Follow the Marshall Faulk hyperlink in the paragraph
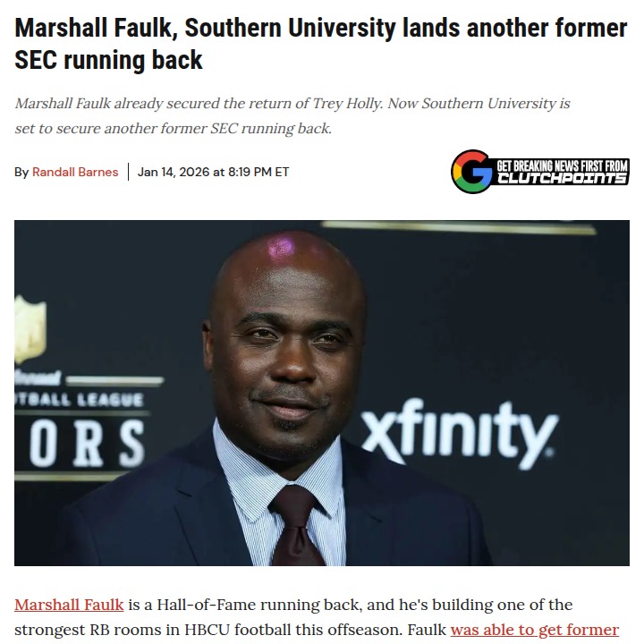The image size is (644, 644). (x=69, y=605)
